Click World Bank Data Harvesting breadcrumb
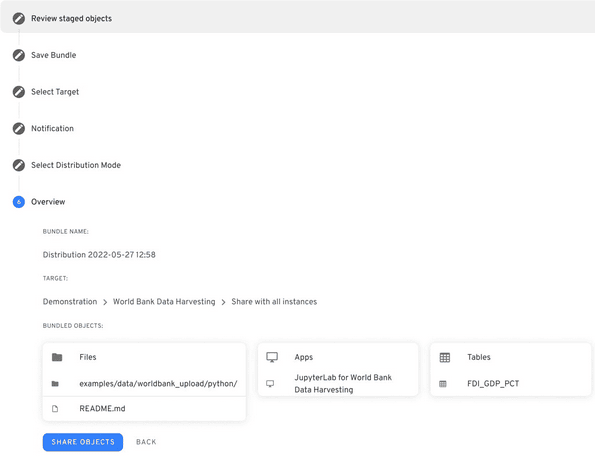 click(x=164, y=302)
